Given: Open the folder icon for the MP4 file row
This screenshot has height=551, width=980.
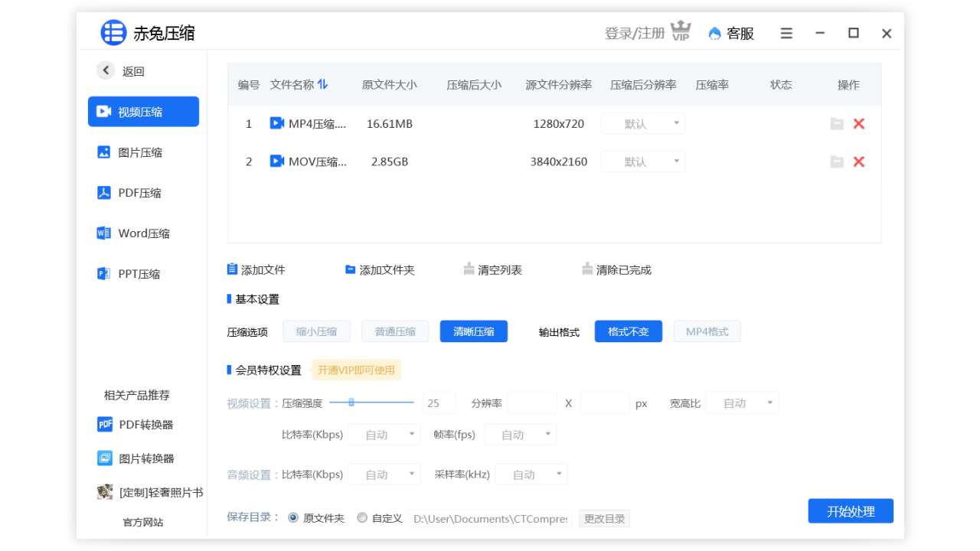Looking at the screenshot, I should [836, 123].
